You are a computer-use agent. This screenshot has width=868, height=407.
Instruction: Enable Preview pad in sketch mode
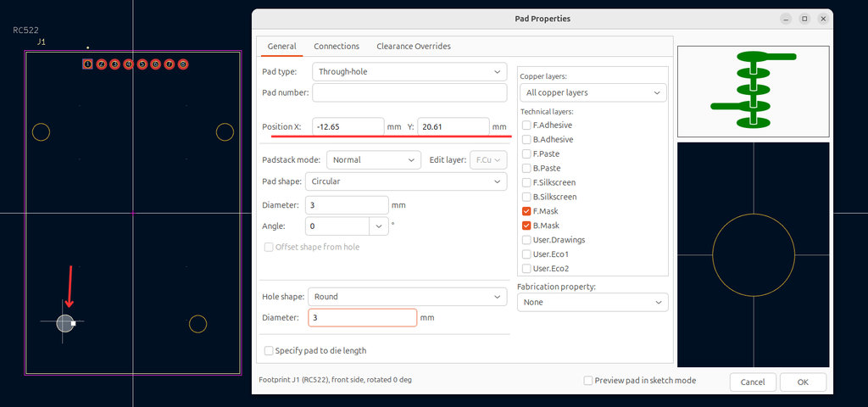pyautogui.click(x=588, y=381)
